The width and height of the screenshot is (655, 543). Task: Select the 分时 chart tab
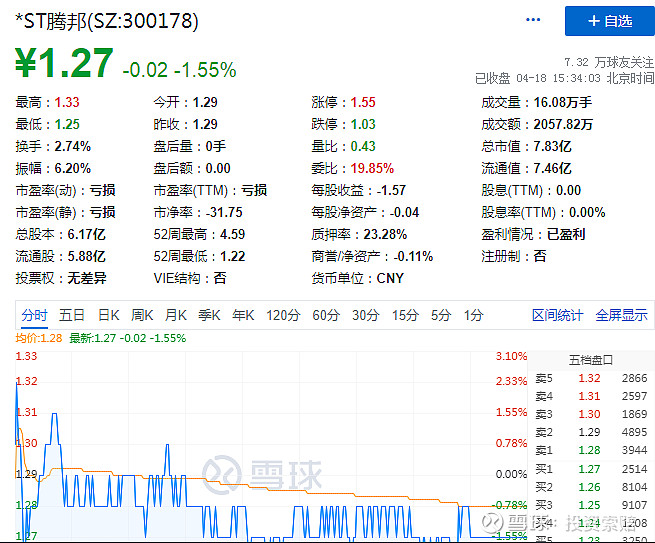point(34,315)
